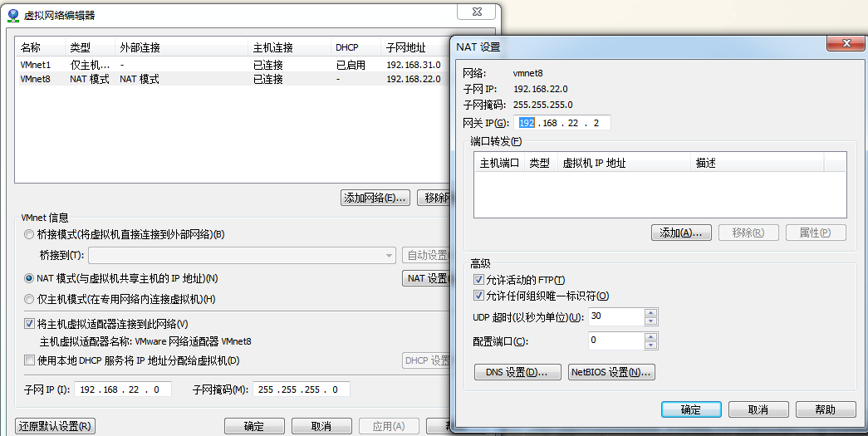Viewport: 868px width, 436px height.
Task: Select NAT 模式 radio button
Action: point(29,278)
